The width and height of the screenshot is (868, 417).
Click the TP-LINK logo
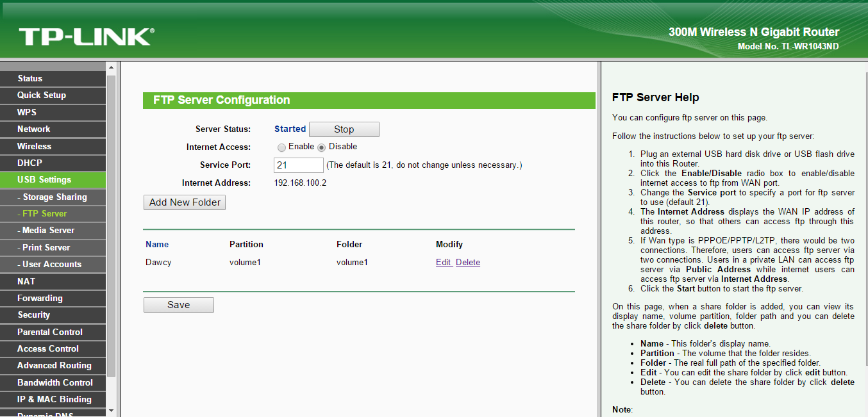click(x=87, y=37)
